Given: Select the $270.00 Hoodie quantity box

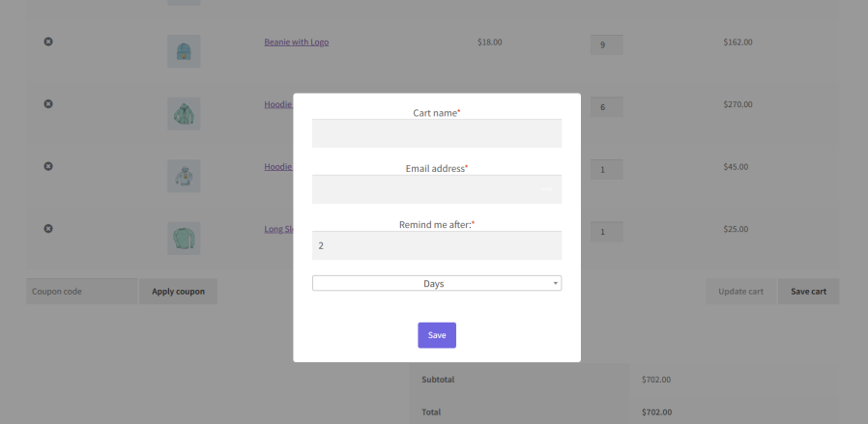Looking at the screenshot, I should (606, 107).
